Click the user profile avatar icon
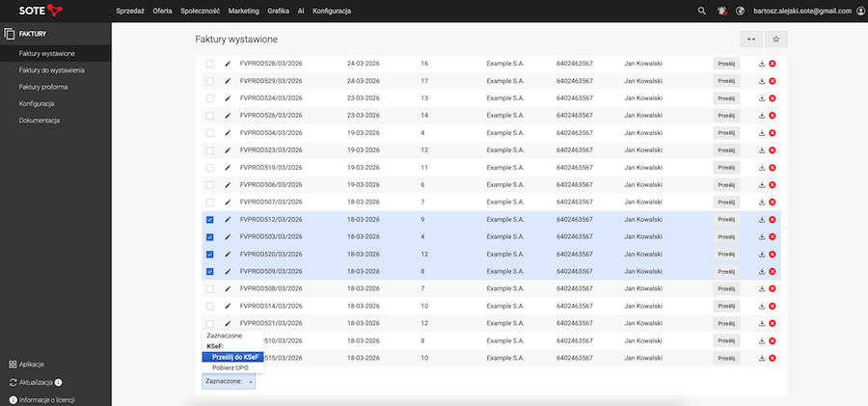The height and width of the screenshot is (406, 868). 859,11
